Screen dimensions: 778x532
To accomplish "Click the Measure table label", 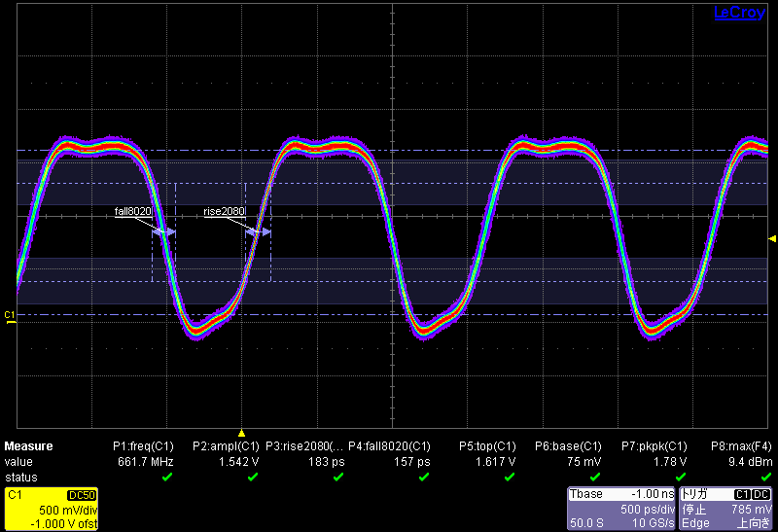I will (29, 446).
